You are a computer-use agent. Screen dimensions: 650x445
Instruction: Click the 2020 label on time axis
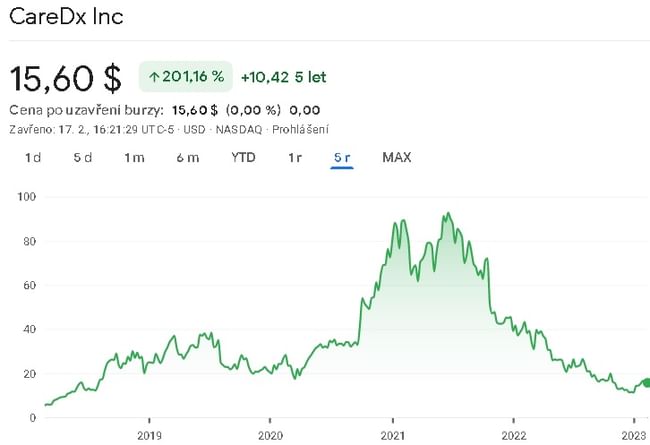tap(270, 435)
